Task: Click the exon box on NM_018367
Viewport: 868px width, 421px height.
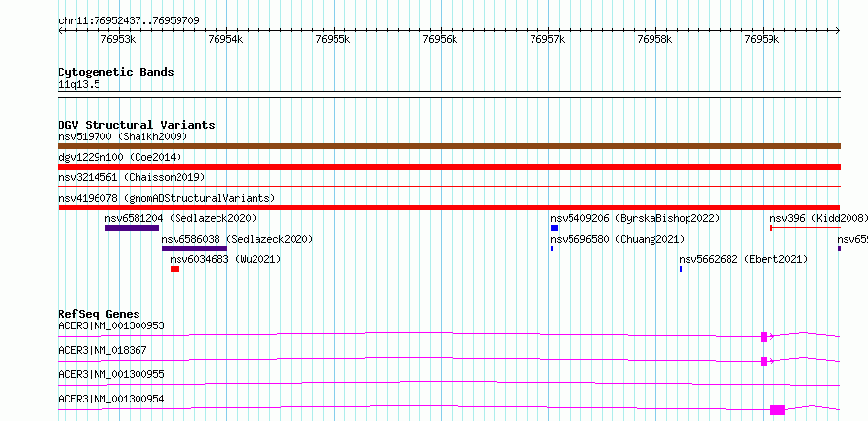Action: pyautogui.click(x=764, y=362)
